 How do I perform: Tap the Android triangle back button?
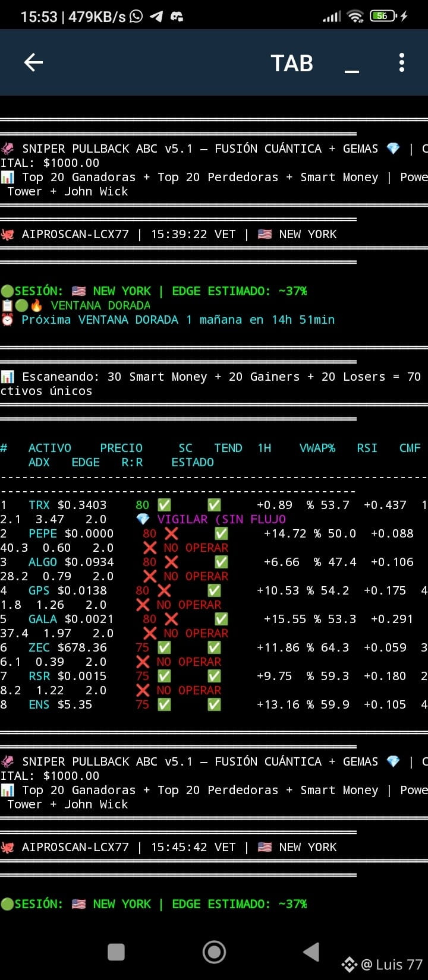click(x=311, y=952)
